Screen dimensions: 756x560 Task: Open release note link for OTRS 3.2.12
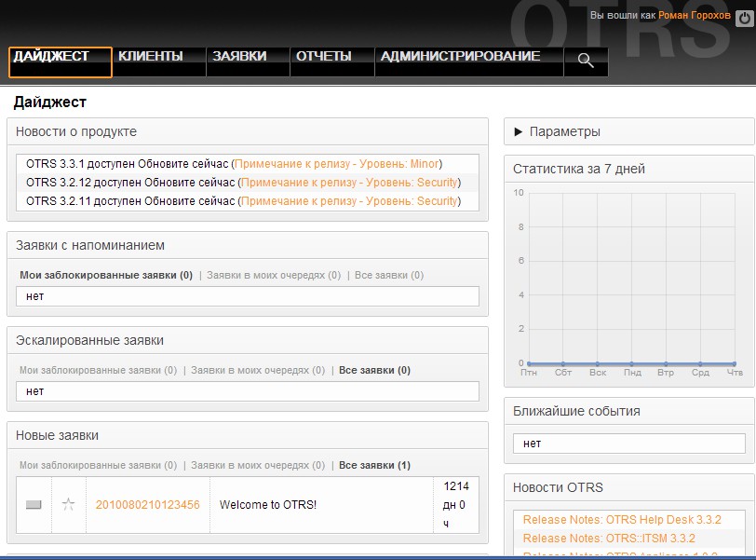coord(349,183)
